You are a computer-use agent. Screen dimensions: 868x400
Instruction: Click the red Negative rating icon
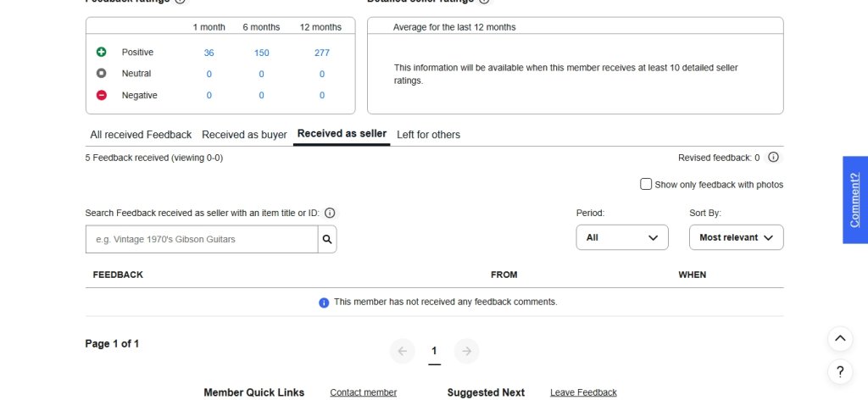click(102, 95)
